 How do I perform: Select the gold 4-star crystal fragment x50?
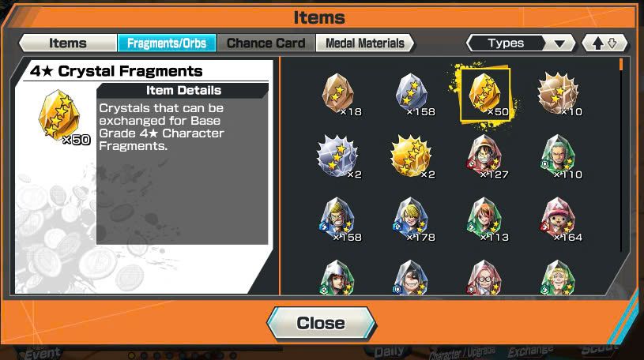click(485, 95)
